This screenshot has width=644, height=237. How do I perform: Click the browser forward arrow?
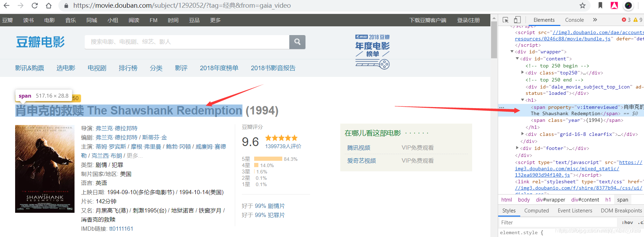point(21,6)
